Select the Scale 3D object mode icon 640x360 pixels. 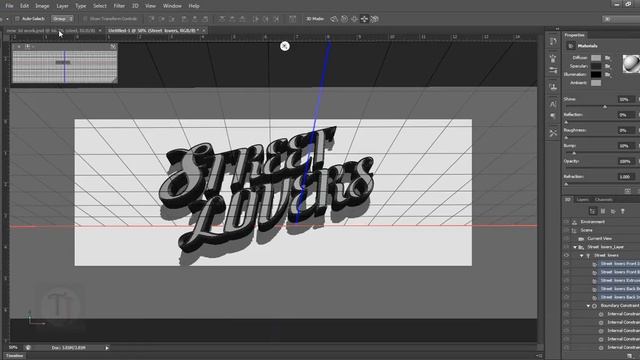click(374, 19)
